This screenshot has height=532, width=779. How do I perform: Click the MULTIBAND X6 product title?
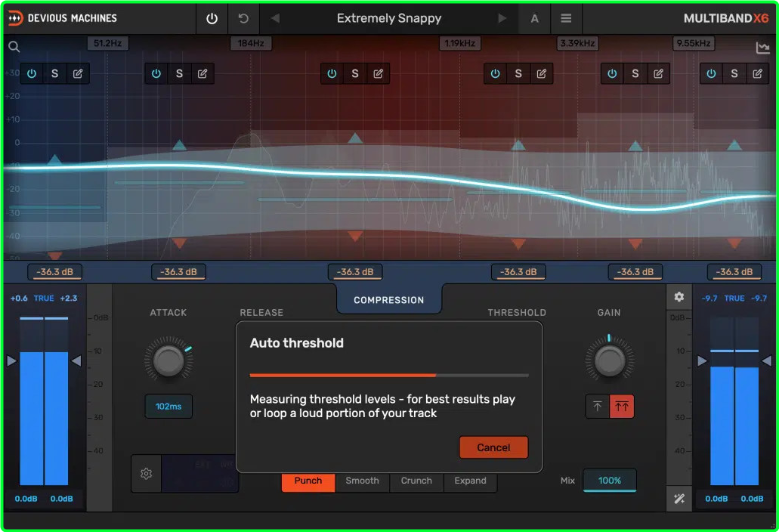click(726, 18)
